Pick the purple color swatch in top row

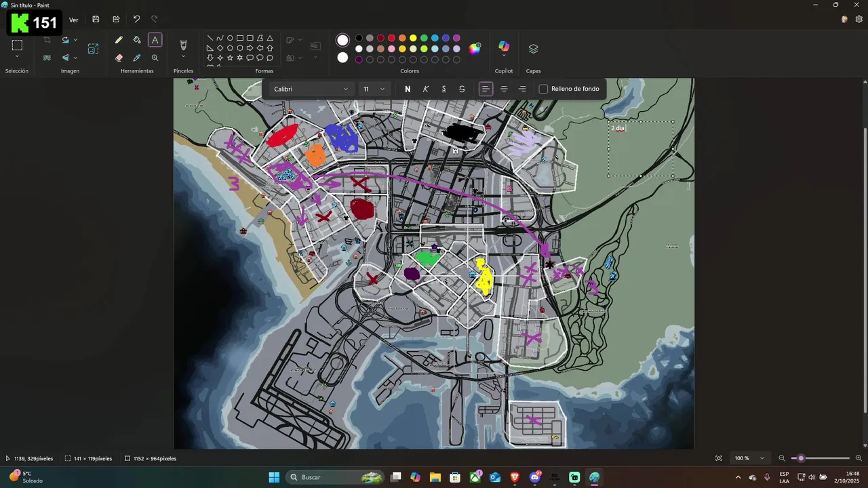456,38
